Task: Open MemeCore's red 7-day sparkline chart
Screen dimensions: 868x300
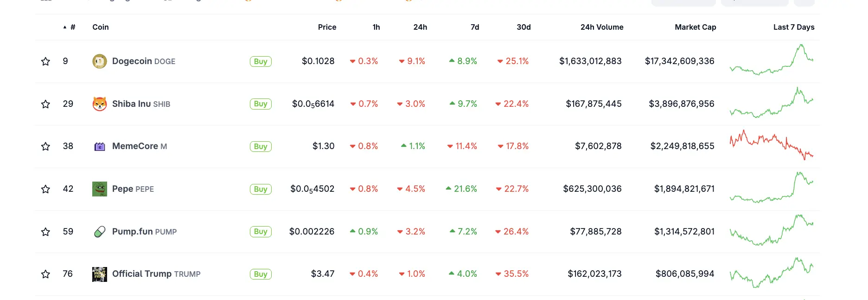Action: click(771, 145)
